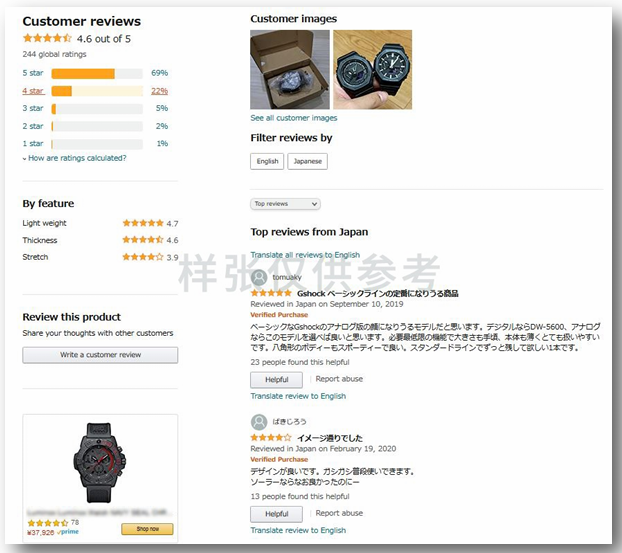Click See all customer images link
Screen dimensions: 622x553
(294, 118)
